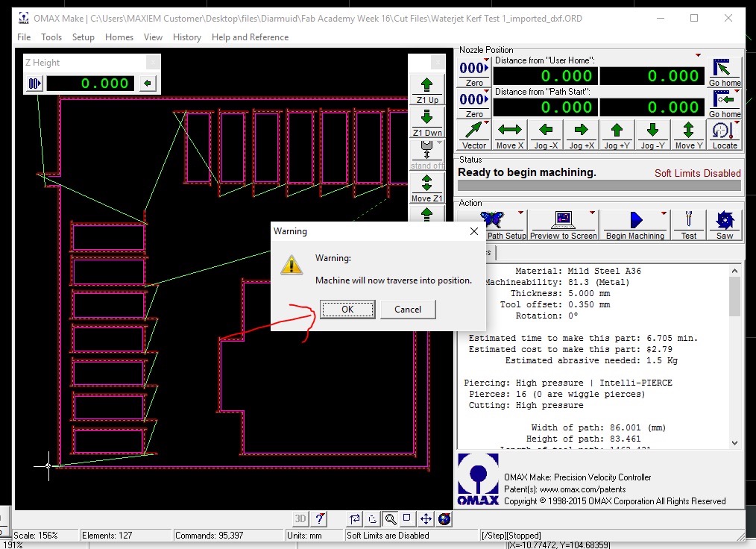
Task: Click the machining progress bar
Action: [x=599, y=186]
